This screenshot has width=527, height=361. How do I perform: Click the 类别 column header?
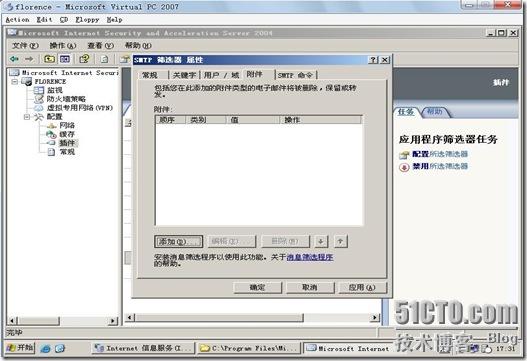[x=206, y=120]
